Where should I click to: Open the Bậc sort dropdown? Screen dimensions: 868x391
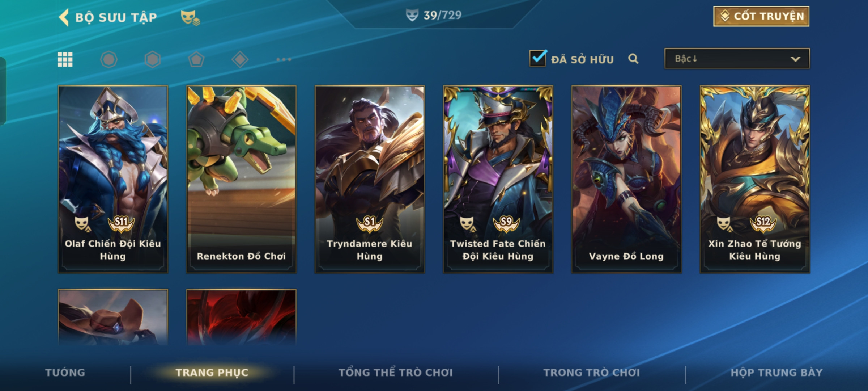click(737, 58)
